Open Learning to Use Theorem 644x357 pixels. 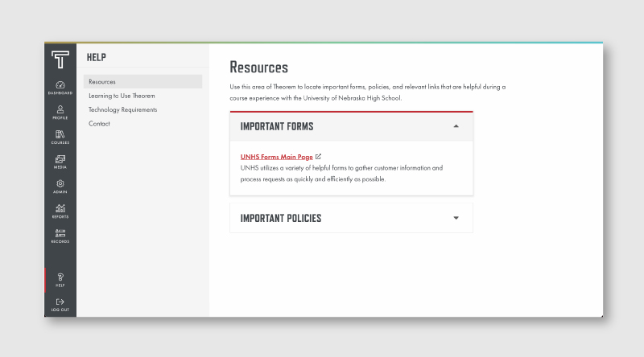pyautogui.click(x=122, y=96)
